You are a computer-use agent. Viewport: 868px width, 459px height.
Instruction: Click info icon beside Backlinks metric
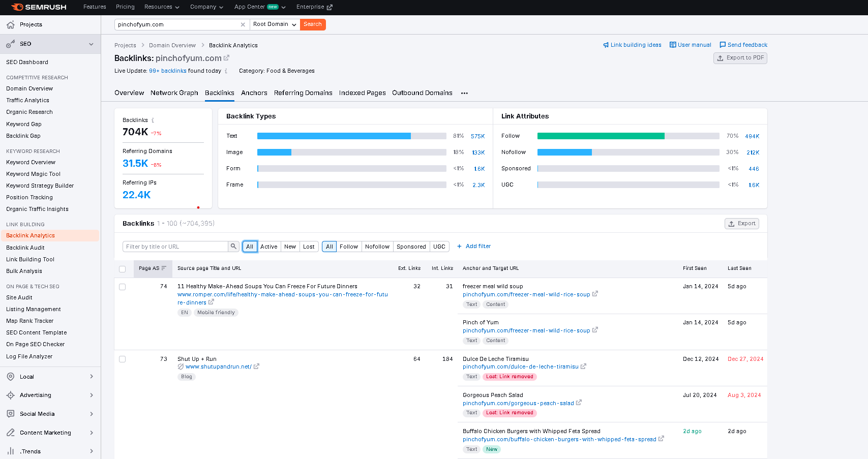click(153, 120)
